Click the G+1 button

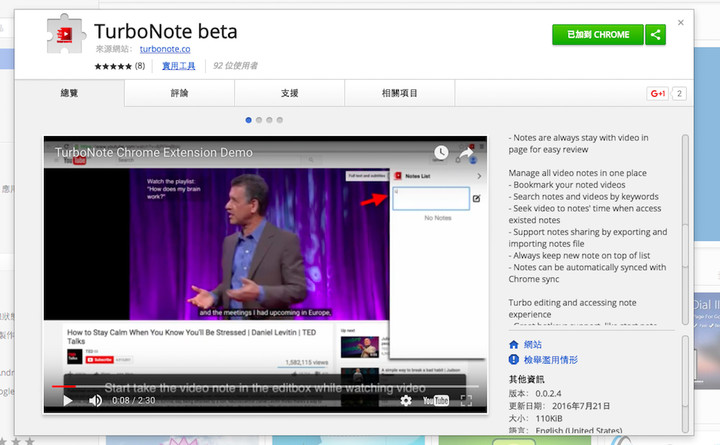pyautogui.click(x=658, y=93)
